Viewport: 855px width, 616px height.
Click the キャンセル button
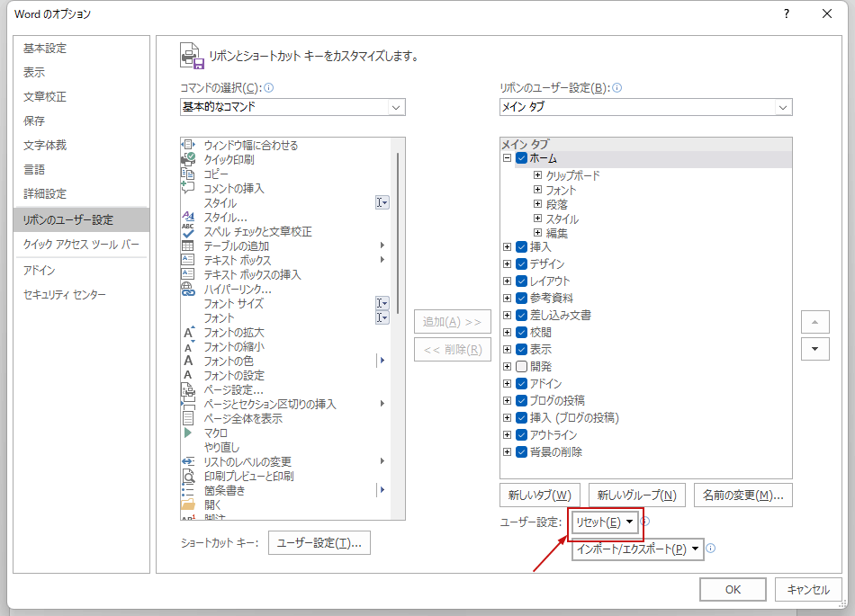tap(808, 589)
